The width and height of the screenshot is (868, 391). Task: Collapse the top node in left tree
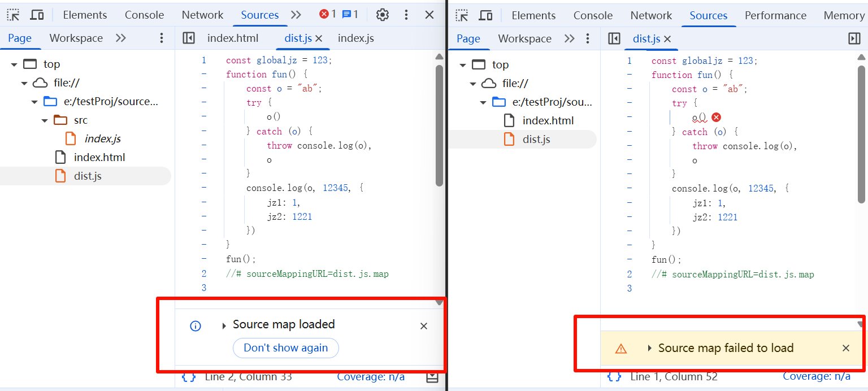[x=14, y=64]
